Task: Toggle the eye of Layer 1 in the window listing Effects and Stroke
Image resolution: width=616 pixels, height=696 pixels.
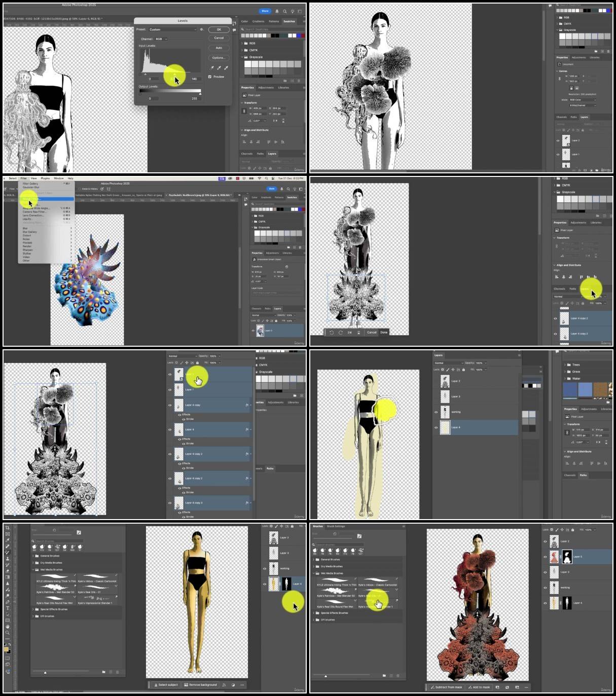Action: click(x=170, y=389)
